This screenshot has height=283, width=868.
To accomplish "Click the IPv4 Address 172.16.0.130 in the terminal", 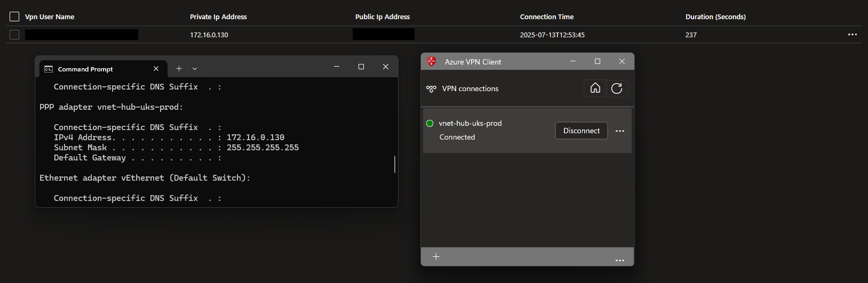I will click(x=256, y=138).
